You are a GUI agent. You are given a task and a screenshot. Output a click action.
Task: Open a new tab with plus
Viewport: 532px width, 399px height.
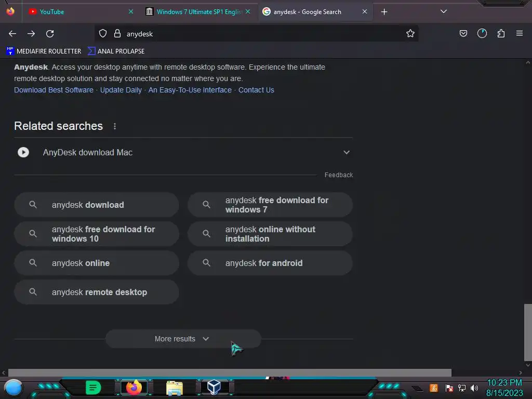(384, 12)
